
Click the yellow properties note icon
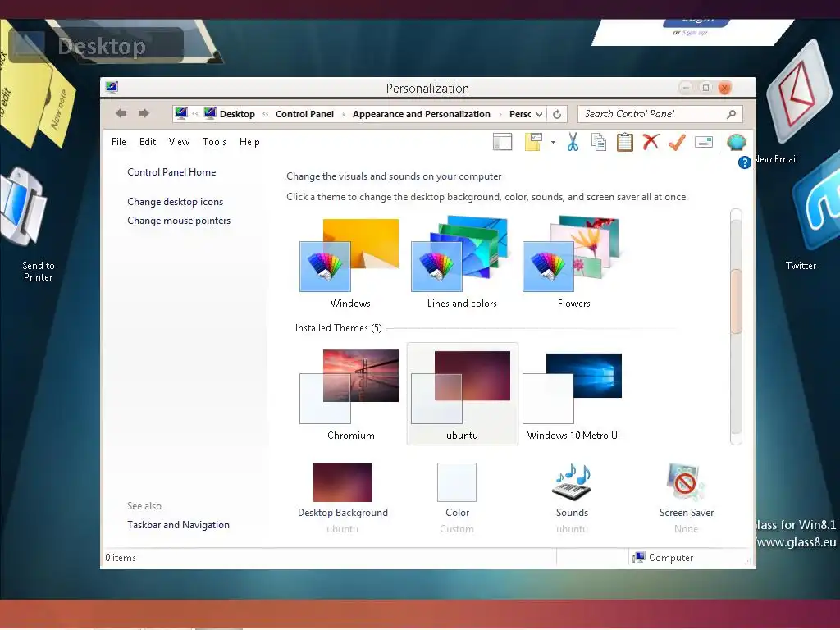tap(533, 142)
